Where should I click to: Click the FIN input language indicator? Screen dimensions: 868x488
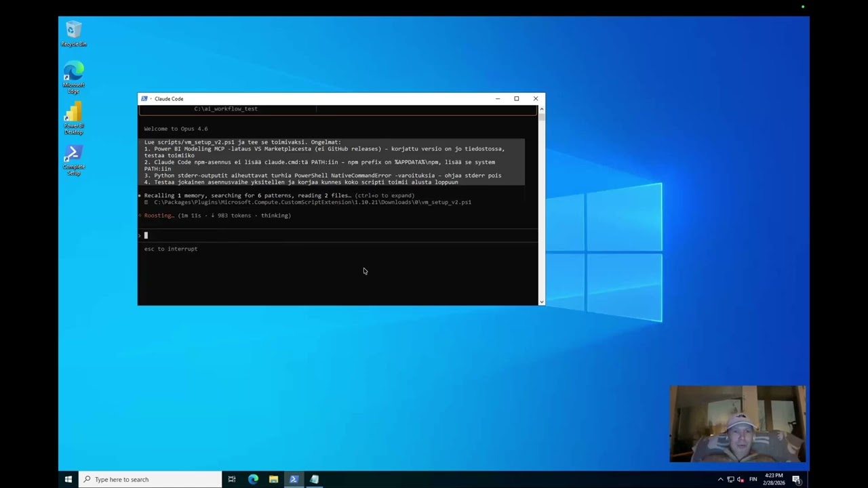pos(753,479)
